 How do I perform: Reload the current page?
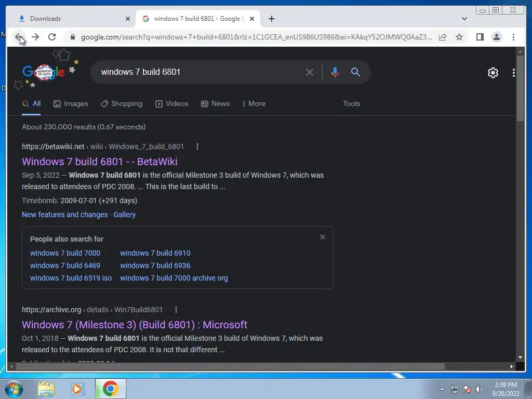(52, 37)
